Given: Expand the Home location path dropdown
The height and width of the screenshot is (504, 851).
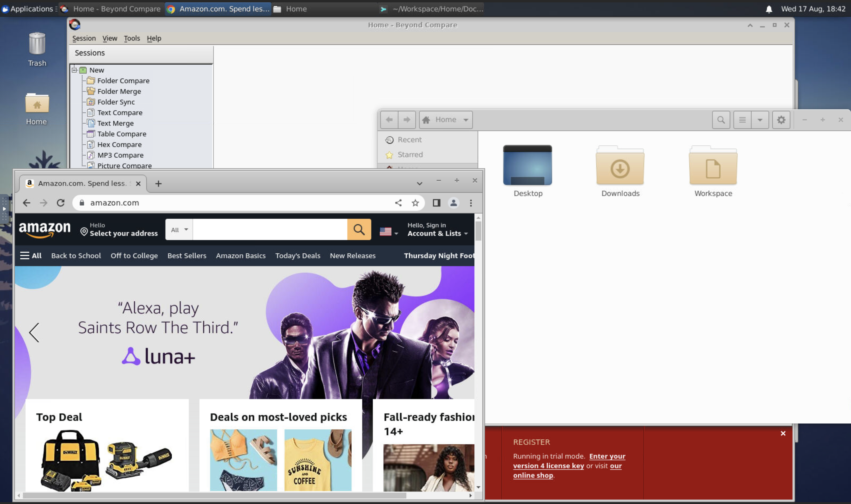Looking at the screenshot, I should coord(466,120).
